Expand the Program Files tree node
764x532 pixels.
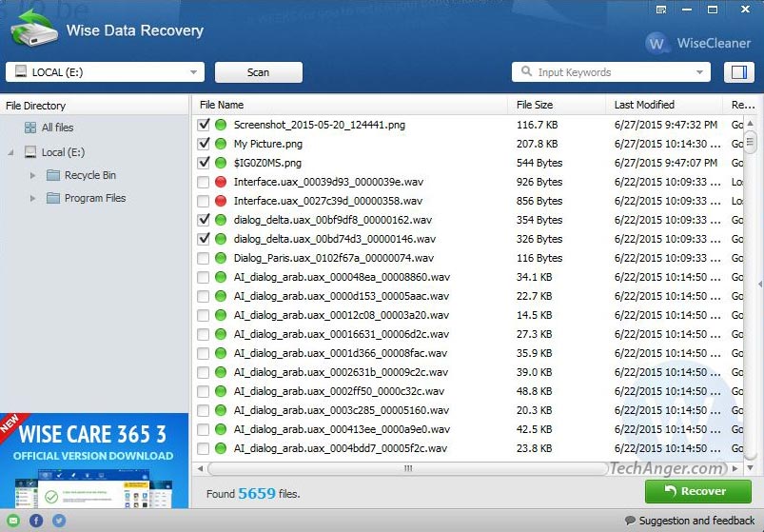point(32,198)
